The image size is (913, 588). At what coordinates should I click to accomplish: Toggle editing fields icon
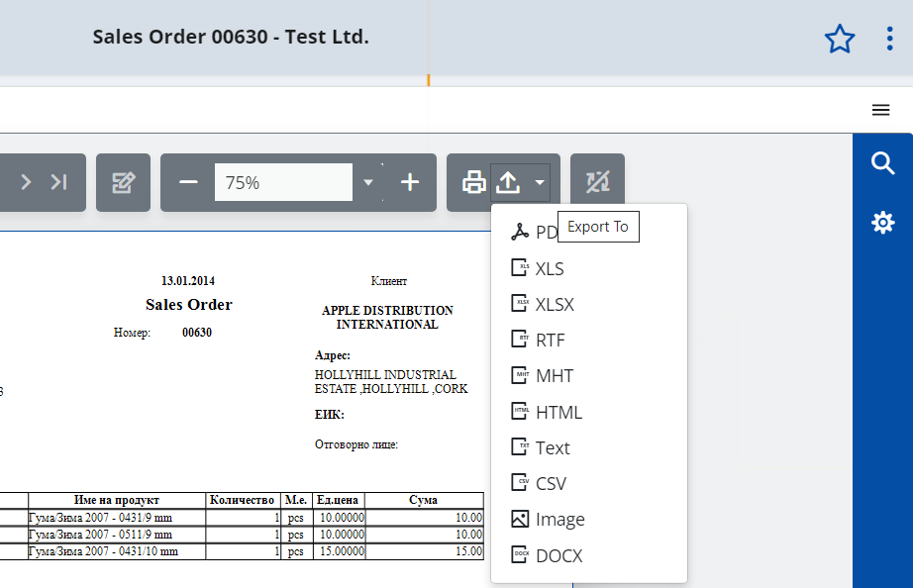124,183
